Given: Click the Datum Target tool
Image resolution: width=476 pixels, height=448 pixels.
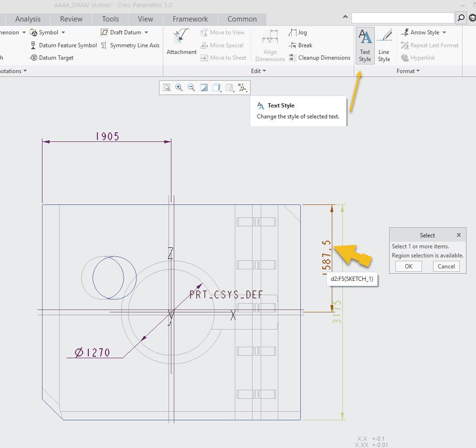Looking at the screenshot, I should point(52,58).
